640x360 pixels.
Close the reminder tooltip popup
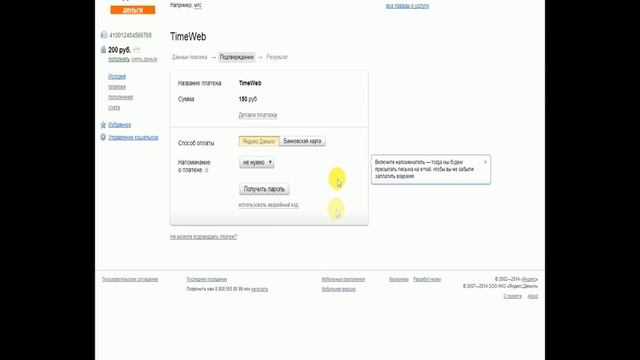(485, 162)
